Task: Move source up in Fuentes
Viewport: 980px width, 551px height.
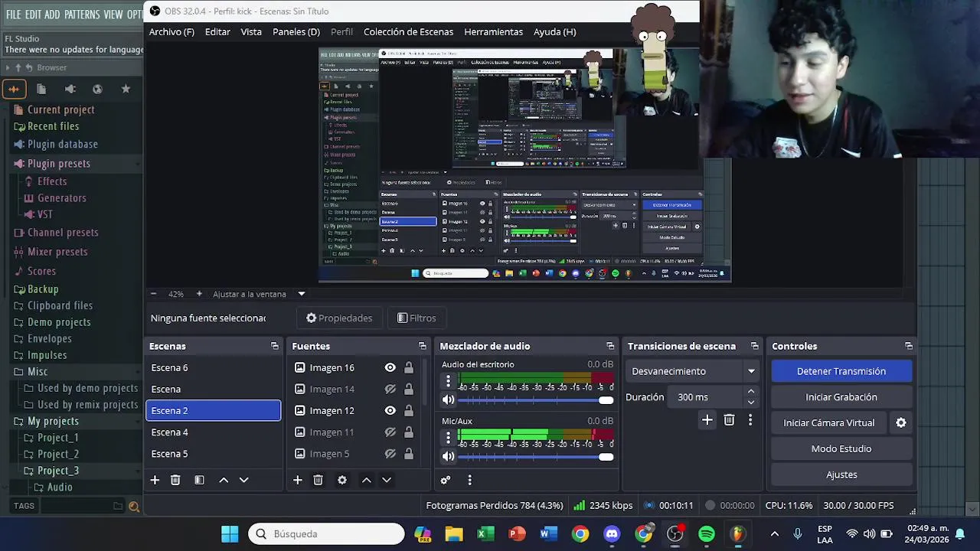Action: coord(366,480)
